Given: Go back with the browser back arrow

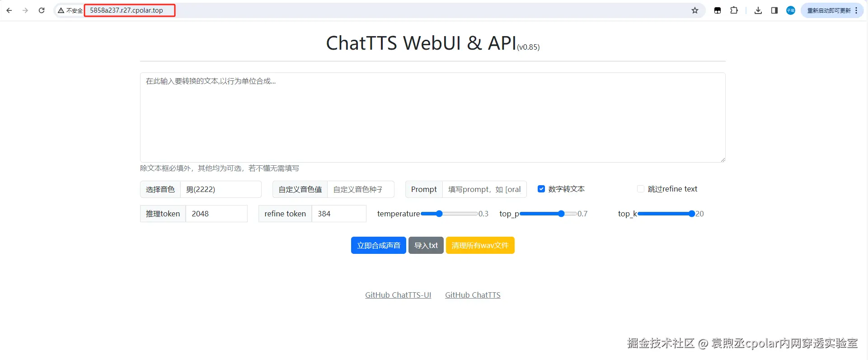Looking at the screenshot, I should click(9, 10).
